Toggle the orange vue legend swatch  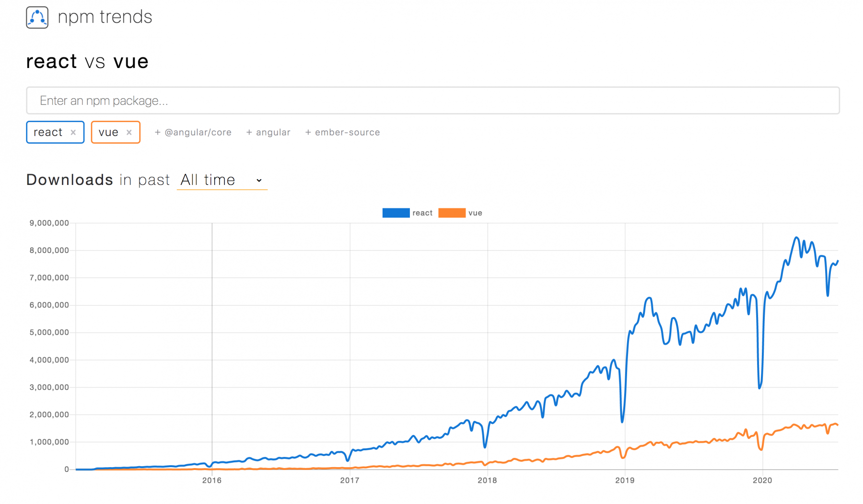point(452,213)
